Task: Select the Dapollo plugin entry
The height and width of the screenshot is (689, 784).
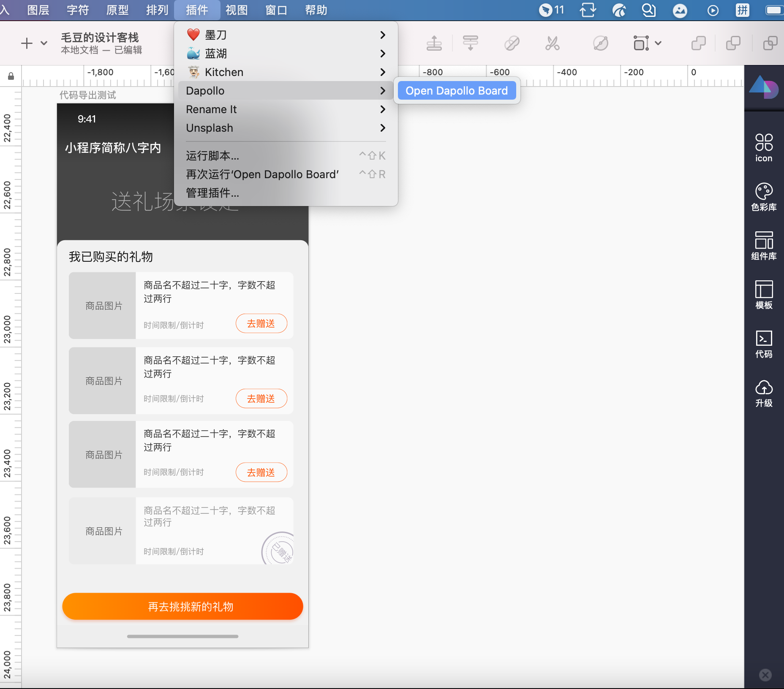Action: point(286,91)
